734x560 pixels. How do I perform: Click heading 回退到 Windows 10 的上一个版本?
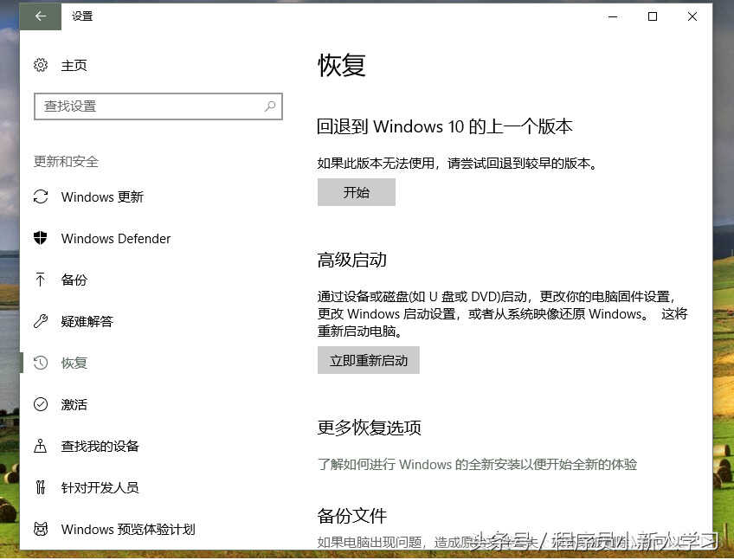[445, 126]
